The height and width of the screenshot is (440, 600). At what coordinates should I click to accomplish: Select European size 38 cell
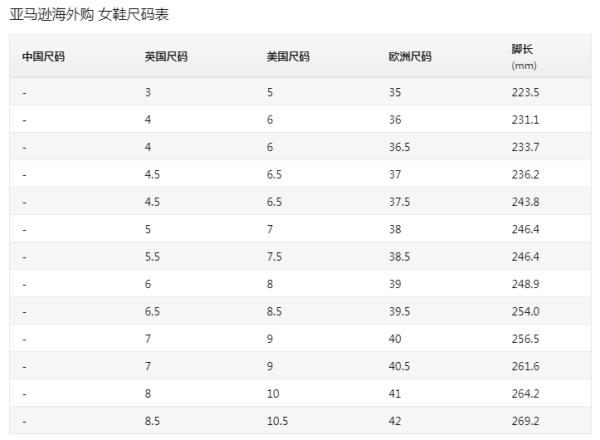point(395,229)
